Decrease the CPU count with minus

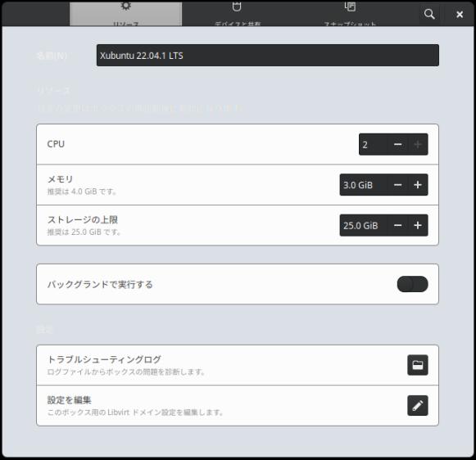tap(397, 144)
